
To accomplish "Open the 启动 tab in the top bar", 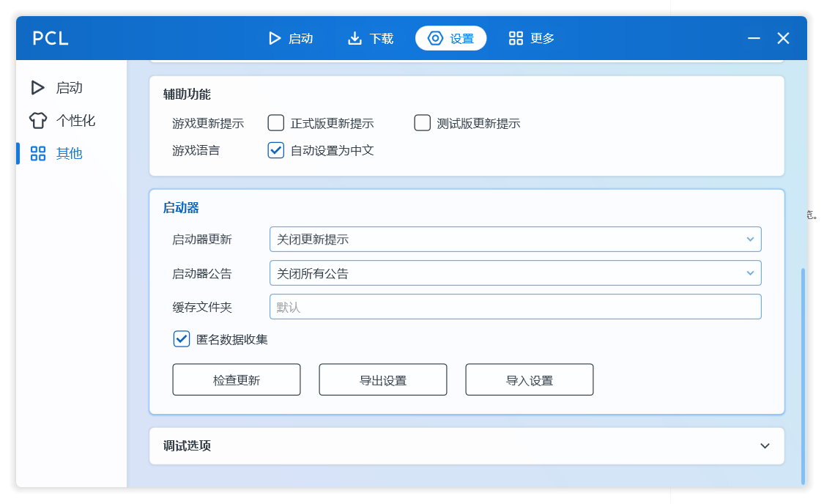I will [291, 38].
